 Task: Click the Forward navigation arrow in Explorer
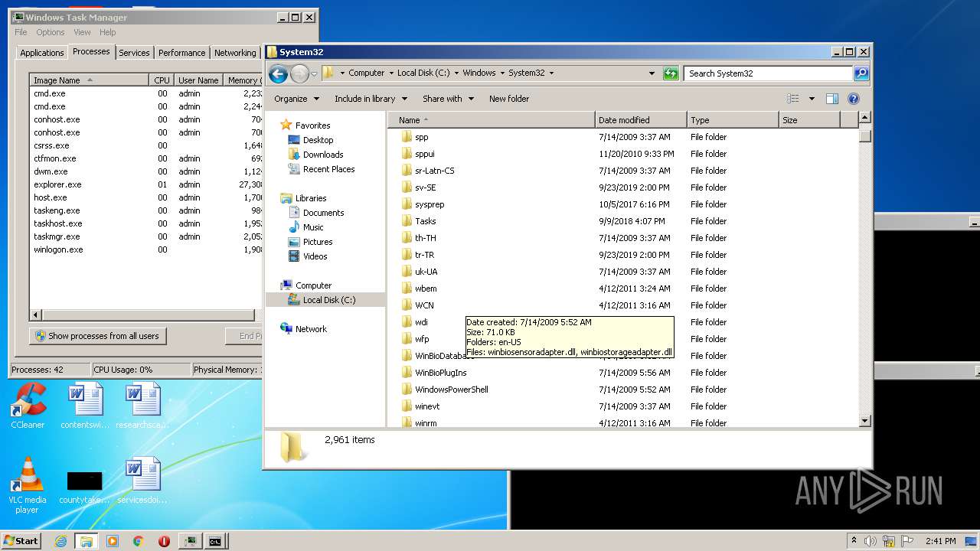tap(299, 73)
